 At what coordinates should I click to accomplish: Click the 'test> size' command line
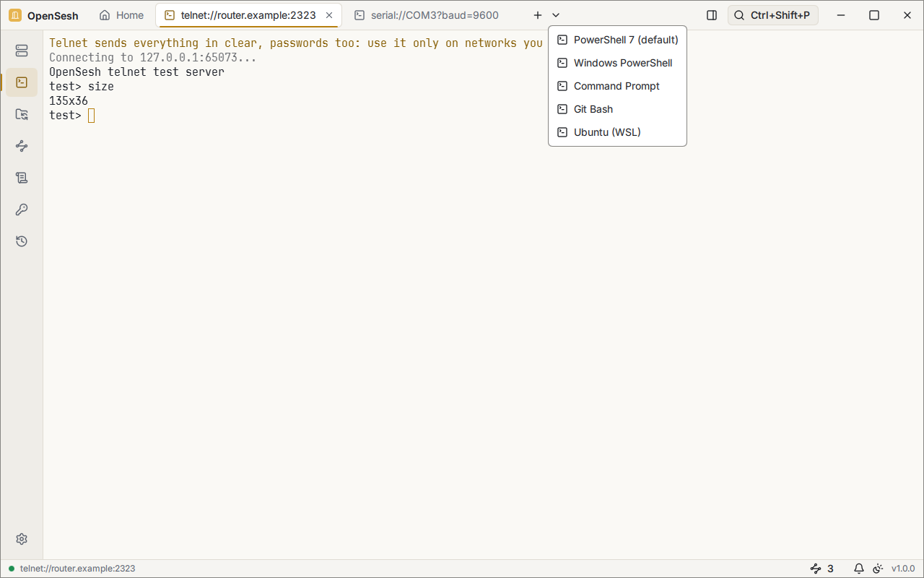coord(82,87)
